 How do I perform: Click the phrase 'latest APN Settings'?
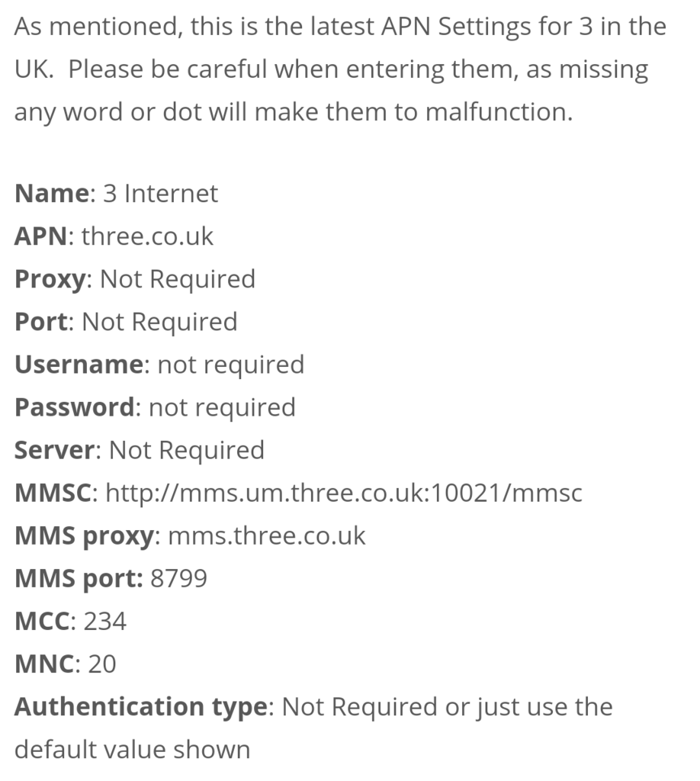coord(420,27)
